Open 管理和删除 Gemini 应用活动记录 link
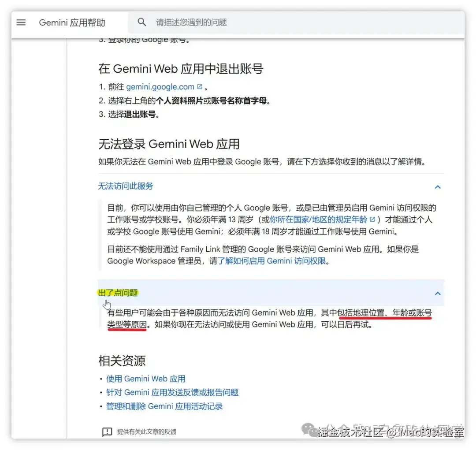The height and width of the screenshot is (450, 476). click(x=164, y=406)
